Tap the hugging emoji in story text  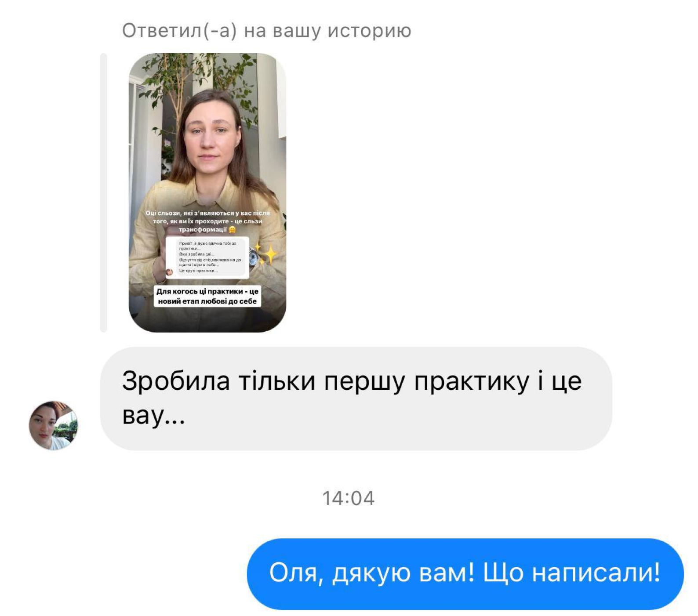click(233, 229)
